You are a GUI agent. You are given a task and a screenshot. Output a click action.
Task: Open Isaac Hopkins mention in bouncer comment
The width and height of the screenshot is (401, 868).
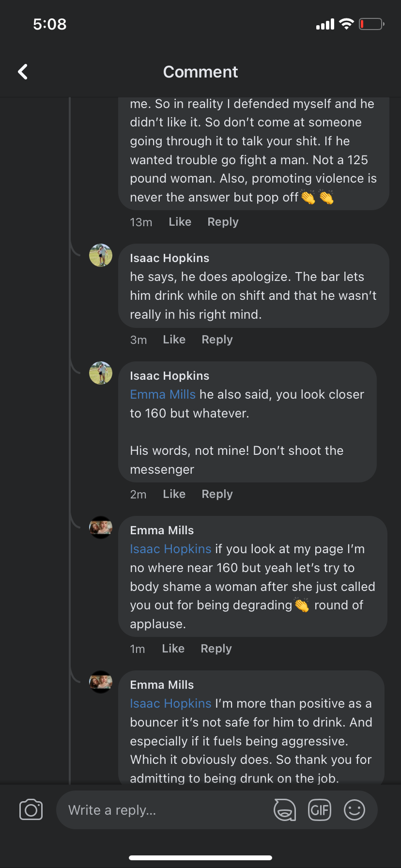tap(170, 704)
